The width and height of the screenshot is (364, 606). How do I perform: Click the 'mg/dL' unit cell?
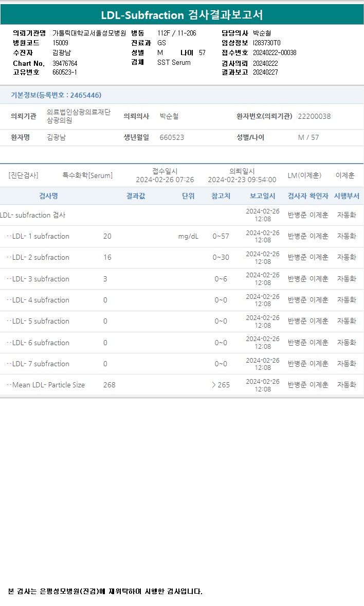pos(188,237)
